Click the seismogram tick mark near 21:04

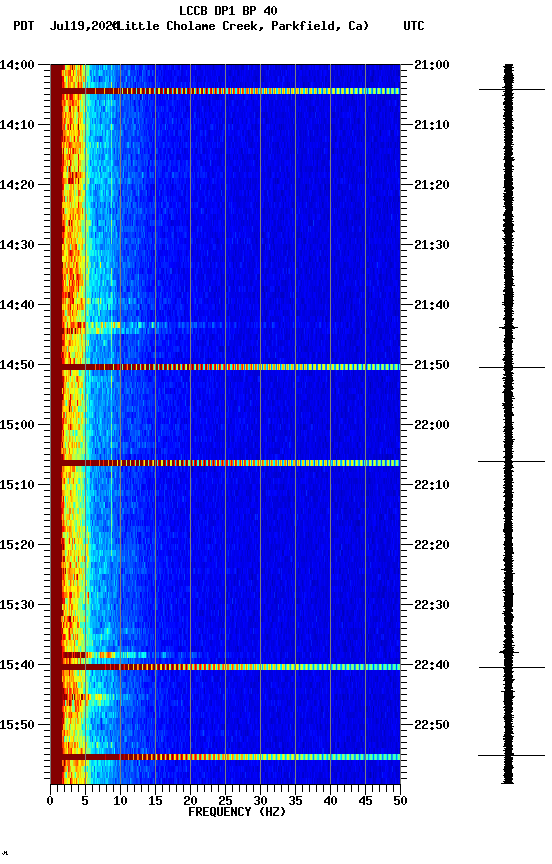(512, 89)
